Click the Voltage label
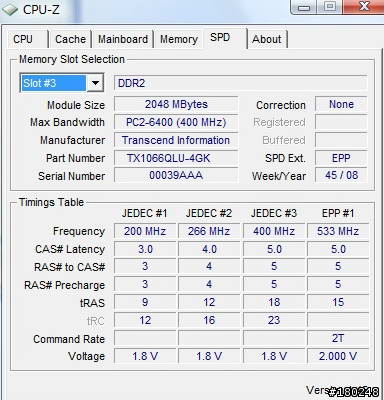The width and height of the screenshot is (384, 400). [x=86, y=356]
